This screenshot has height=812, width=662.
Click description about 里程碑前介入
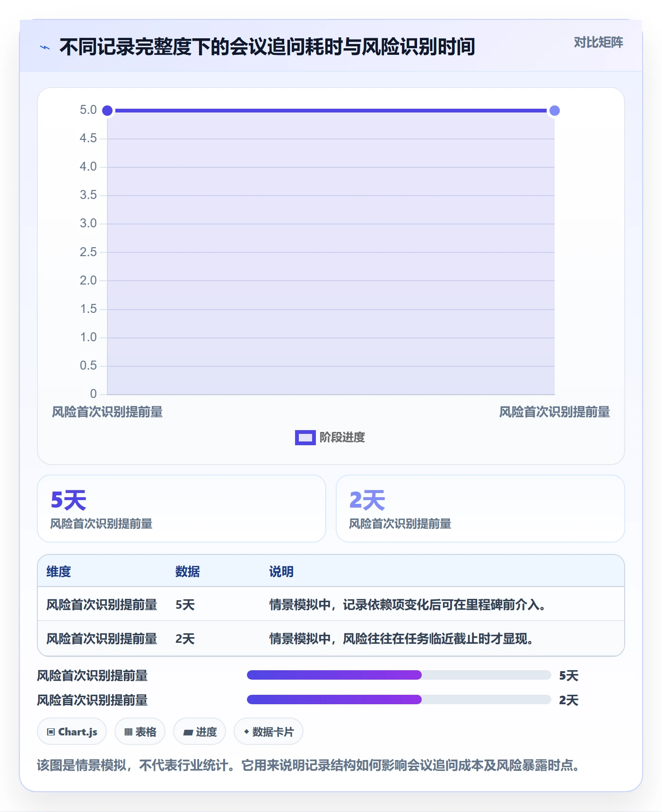point(409,605)
